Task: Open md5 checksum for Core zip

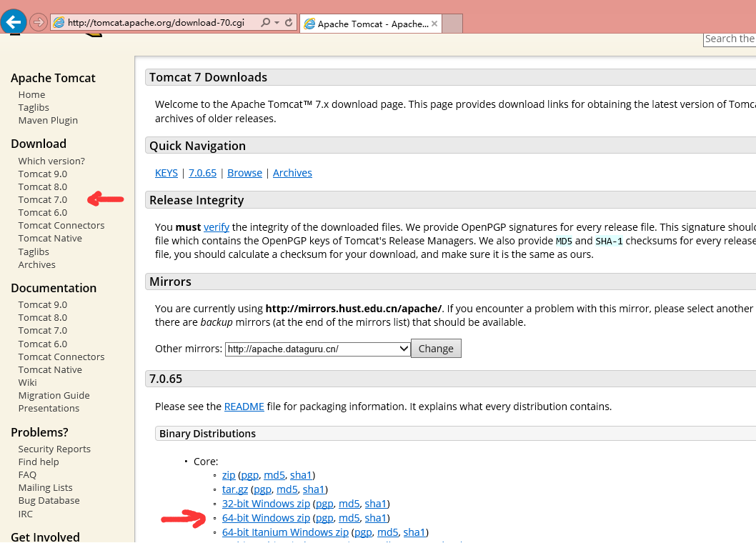Action: (x=274, y=476)
